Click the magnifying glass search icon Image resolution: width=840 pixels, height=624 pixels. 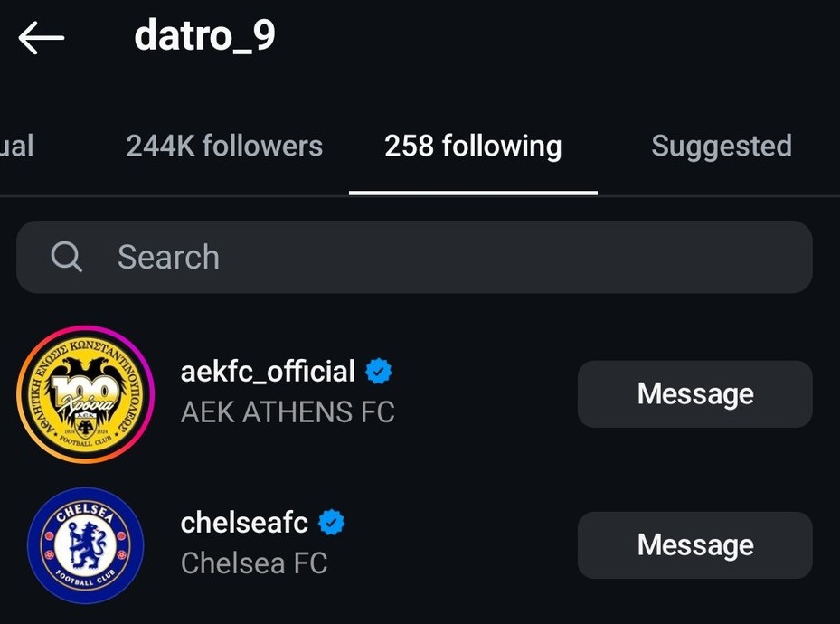pos(67,257)
